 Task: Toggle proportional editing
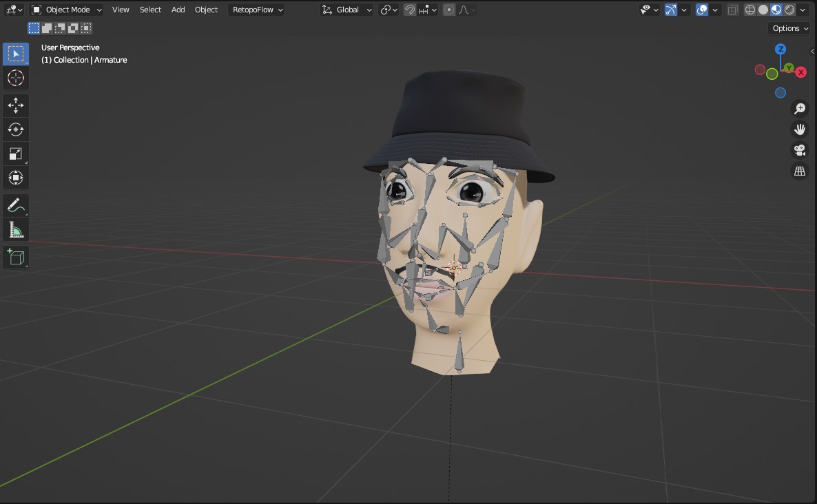tap(448, 10)
